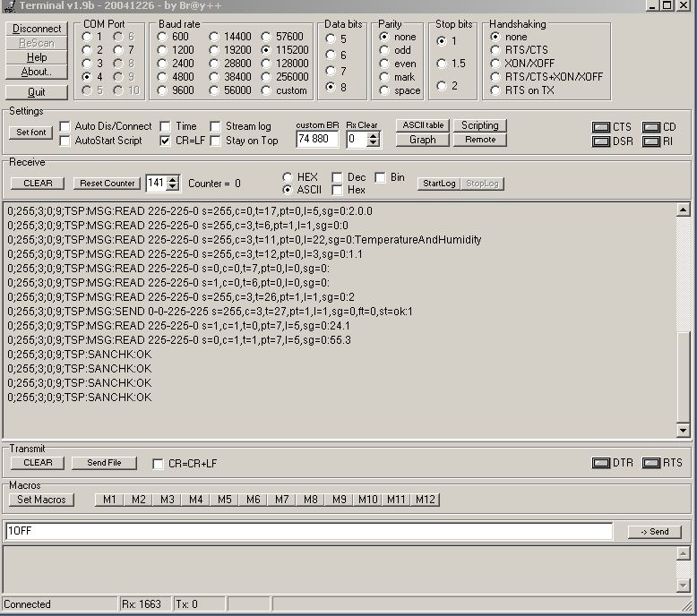The height and width of the screenshot is (616, 697).
Task: Switch receive display to HEX mode
Action: 288,177
